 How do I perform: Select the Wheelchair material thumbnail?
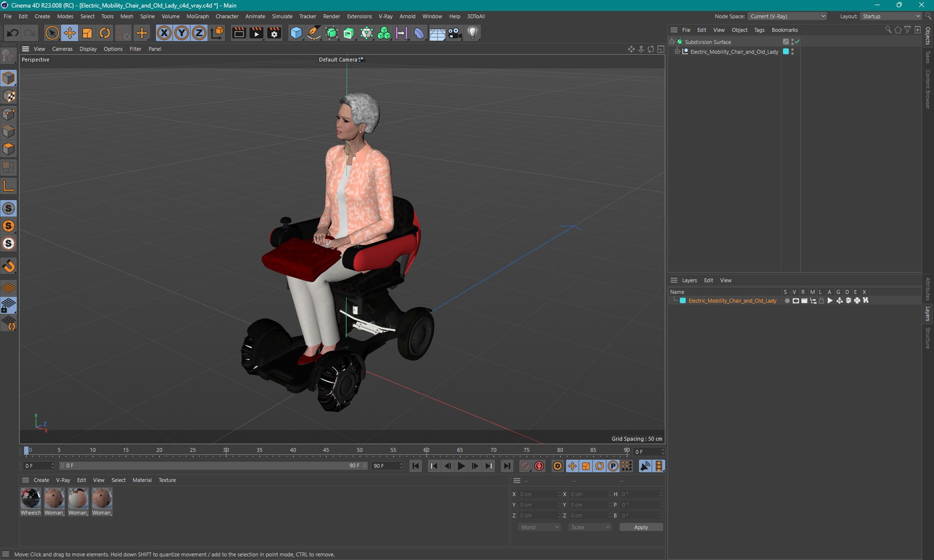pyautogui.click(x=31, y=498)
